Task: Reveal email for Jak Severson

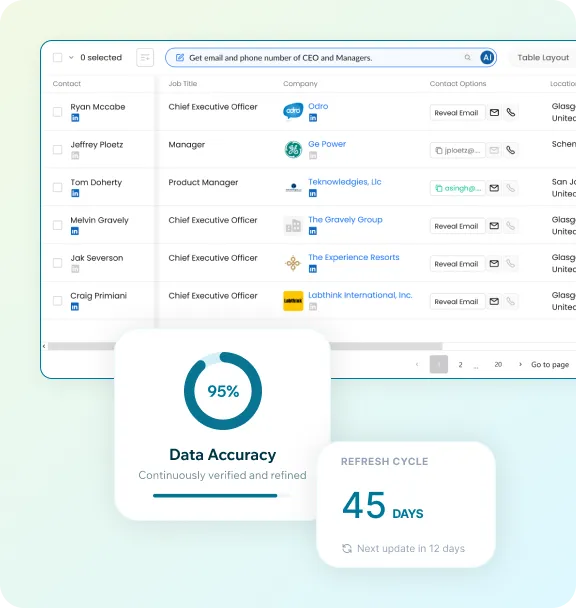Action: (x=457, y=264)
